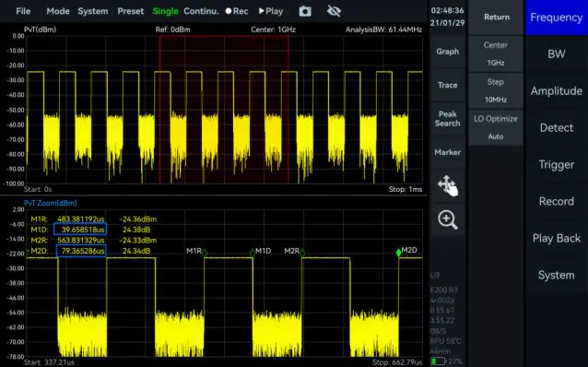Edit the Step 10MHz setting
The height and width of the screenshot is (367, 588).
coord(495,90)
